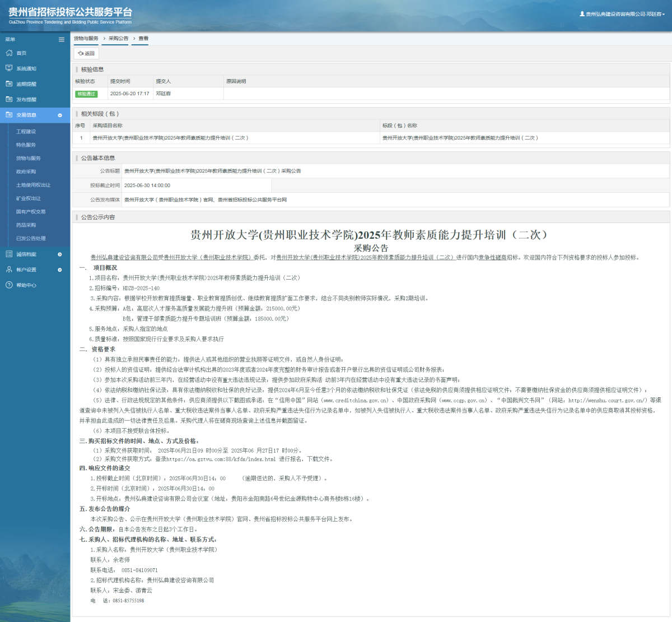Select the 逾期提醒 reminder icon
Screen dimensions: 672x622
[x=9, y=83]
